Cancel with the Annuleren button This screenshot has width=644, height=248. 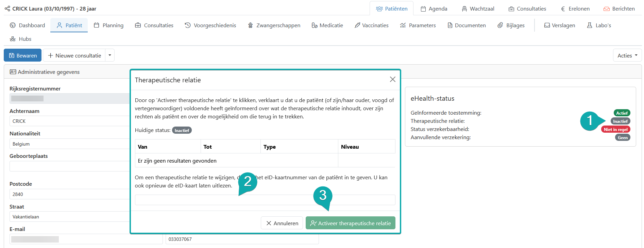pos(282,223)
